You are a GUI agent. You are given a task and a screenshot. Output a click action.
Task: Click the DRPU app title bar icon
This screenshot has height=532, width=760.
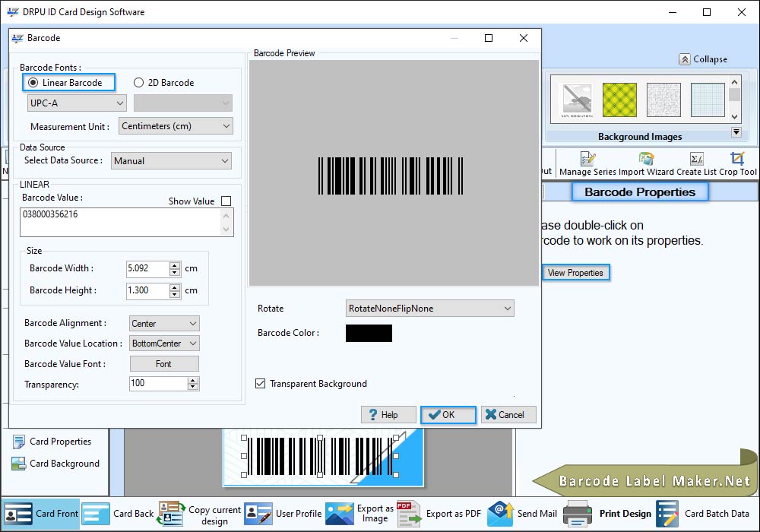13,12
